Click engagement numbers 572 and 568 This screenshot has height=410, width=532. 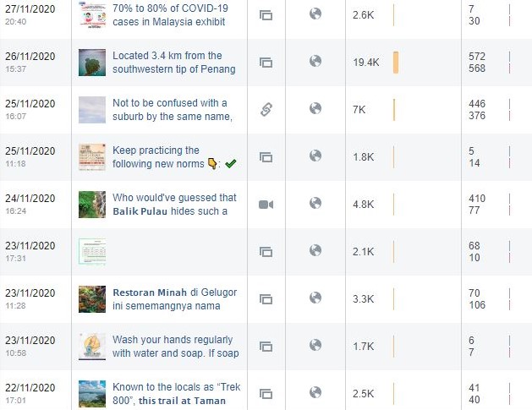(477, 63)
